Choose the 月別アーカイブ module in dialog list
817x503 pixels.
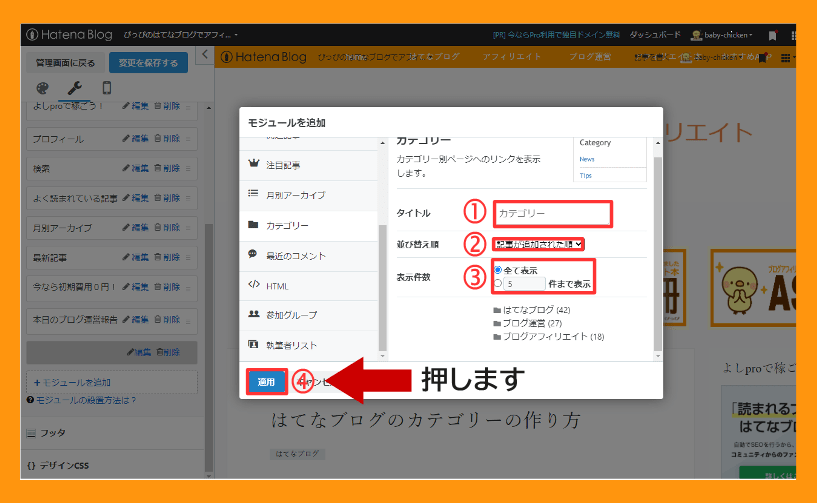308,195
